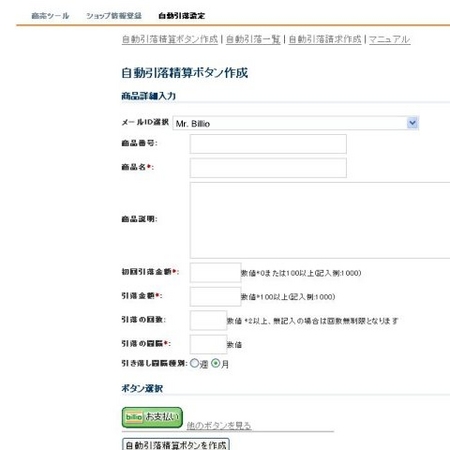
Task: Focus the 商品名 input field
Action: click(268, 168)
